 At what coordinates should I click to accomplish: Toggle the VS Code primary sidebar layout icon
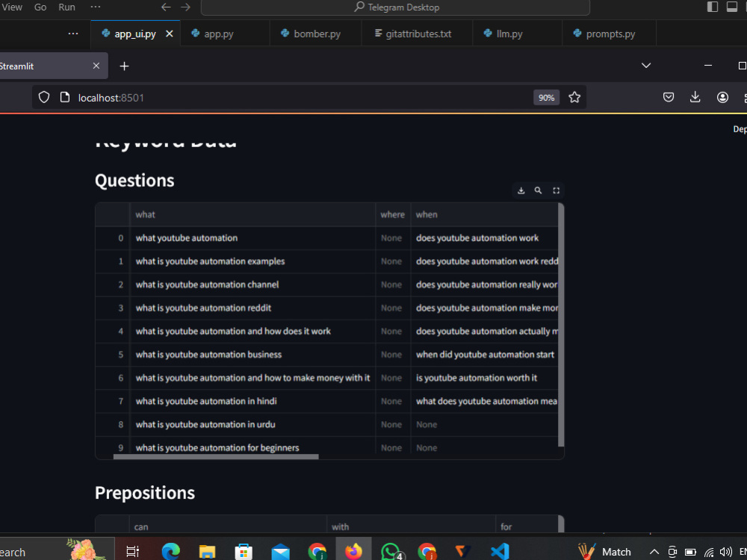click(x=712, y=7)
